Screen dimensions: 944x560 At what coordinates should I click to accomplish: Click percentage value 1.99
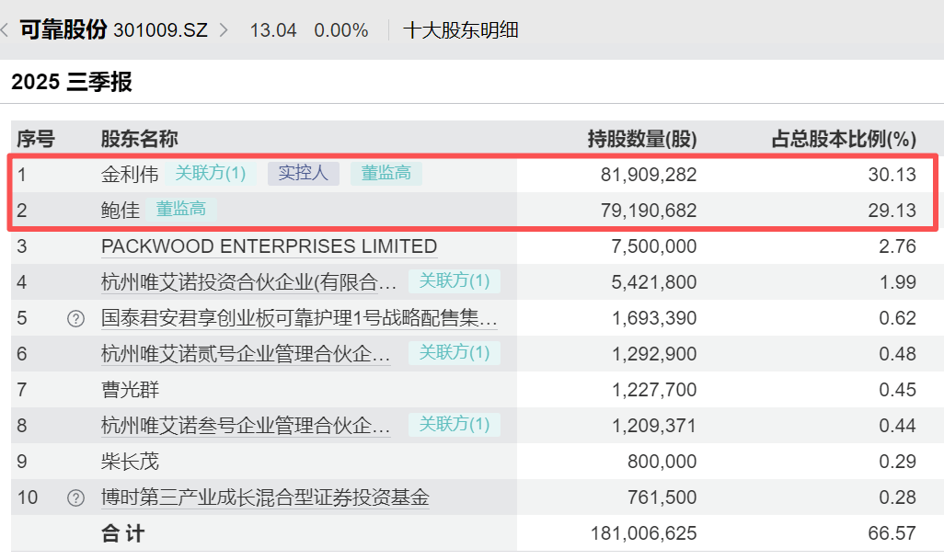pyautogui.click(x=898, y=282)
